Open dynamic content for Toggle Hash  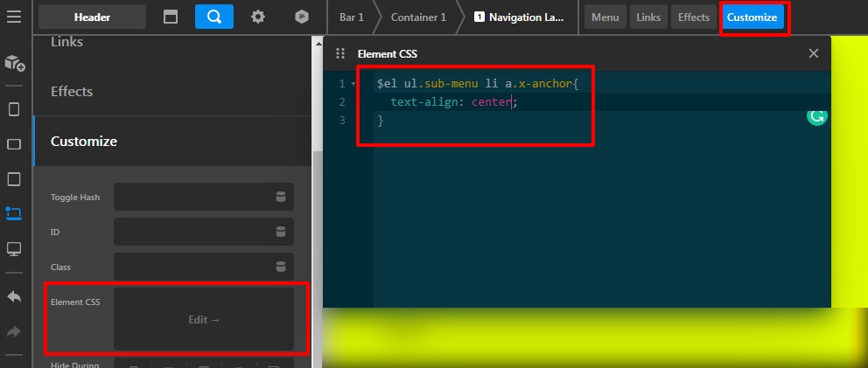point(281,197)
